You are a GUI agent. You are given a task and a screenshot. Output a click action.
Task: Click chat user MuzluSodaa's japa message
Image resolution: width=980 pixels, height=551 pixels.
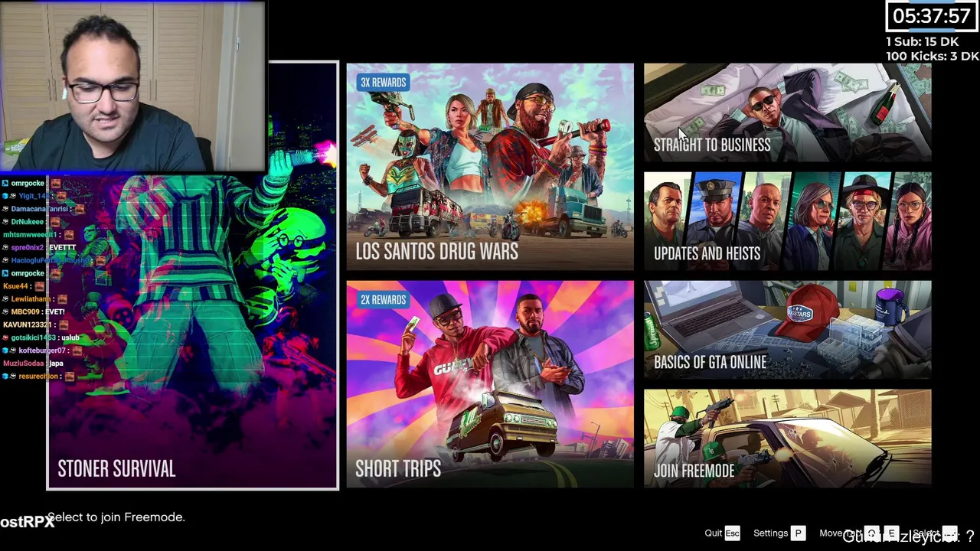tap(55, 364)
